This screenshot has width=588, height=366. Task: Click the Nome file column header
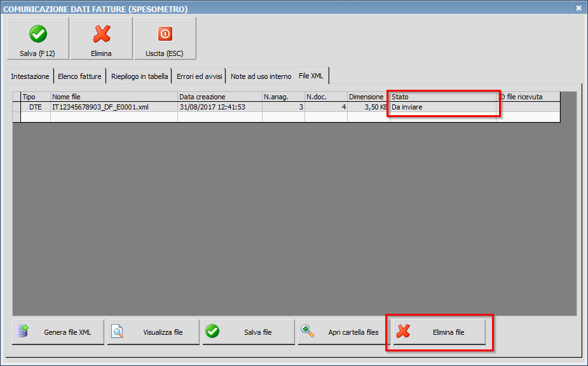[x=114, y=97]
